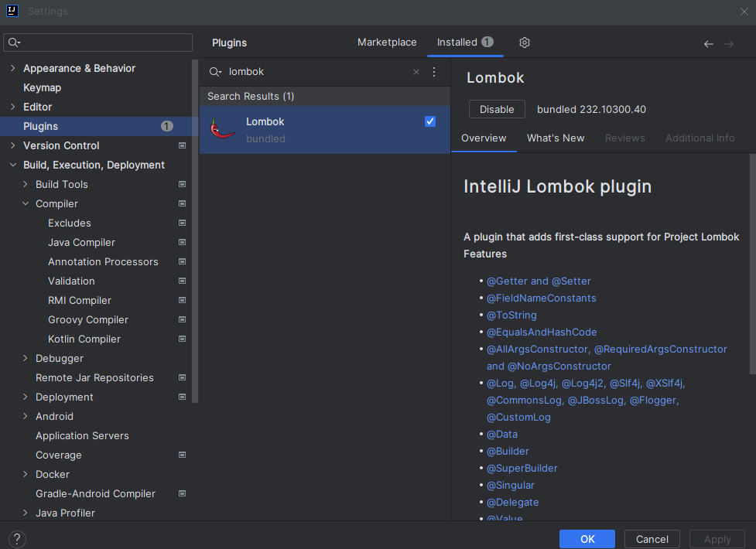Clear the lombok search text
756x549 pixels.
click(416, 72)
